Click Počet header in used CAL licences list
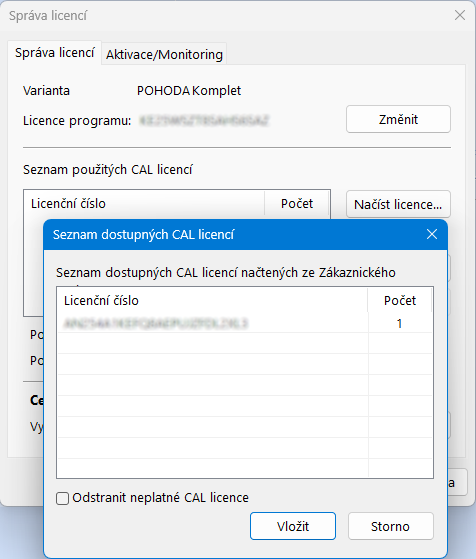This screenshot has height=559, width=476. [297, 204]
